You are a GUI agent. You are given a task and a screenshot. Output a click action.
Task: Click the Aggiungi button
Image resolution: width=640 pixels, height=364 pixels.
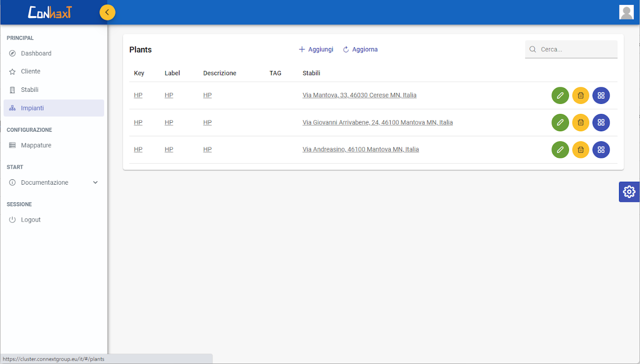[x=316, y=49]
